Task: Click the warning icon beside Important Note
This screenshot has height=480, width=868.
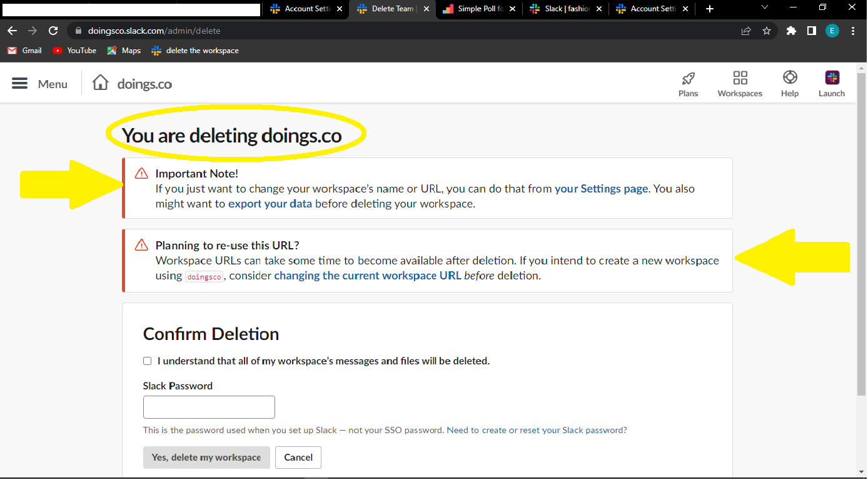Action: (141, 174)
